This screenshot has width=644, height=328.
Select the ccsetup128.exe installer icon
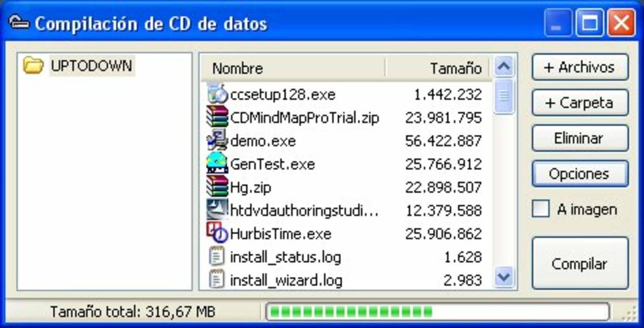(x=217, y=94)
